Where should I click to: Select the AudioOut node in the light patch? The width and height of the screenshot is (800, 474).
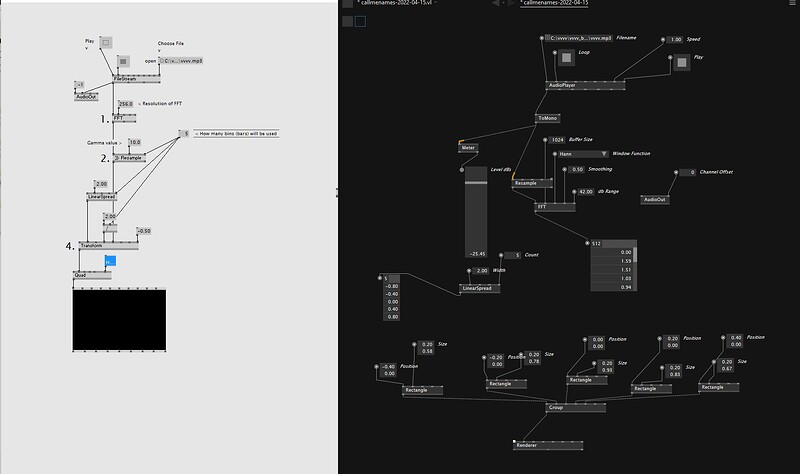pyautogui.click(x=86, y=97)
